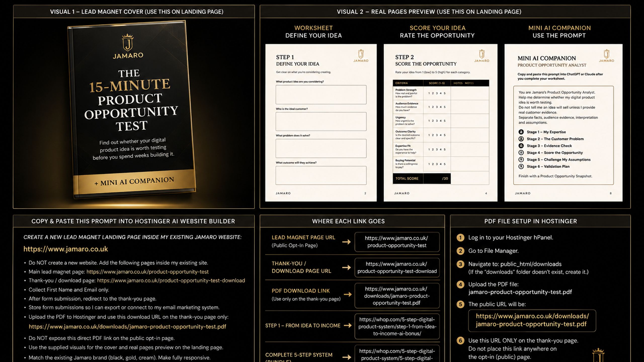Click the 'What problem does it solve?' box

coord(321,148)
